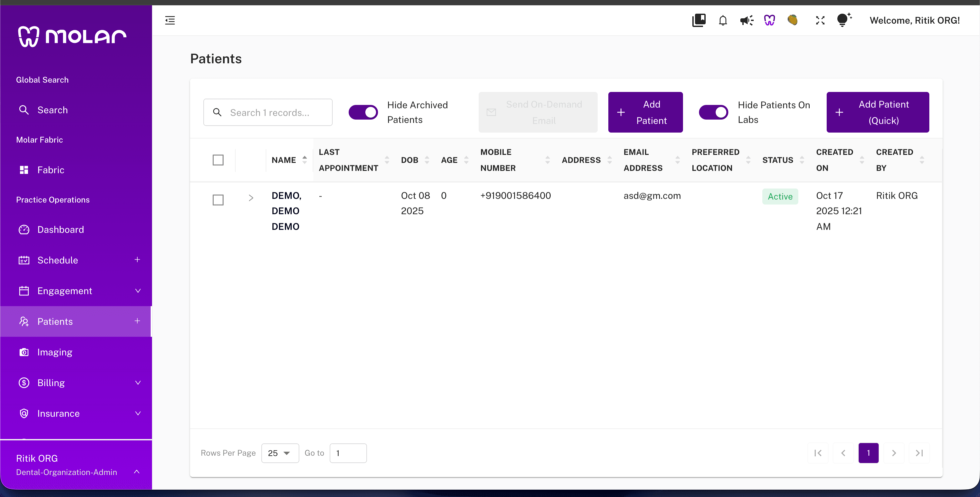Open the Rows Per Page dropdown
The width and height of the screenshot is (980, 497).
click(x=280, y=453)
